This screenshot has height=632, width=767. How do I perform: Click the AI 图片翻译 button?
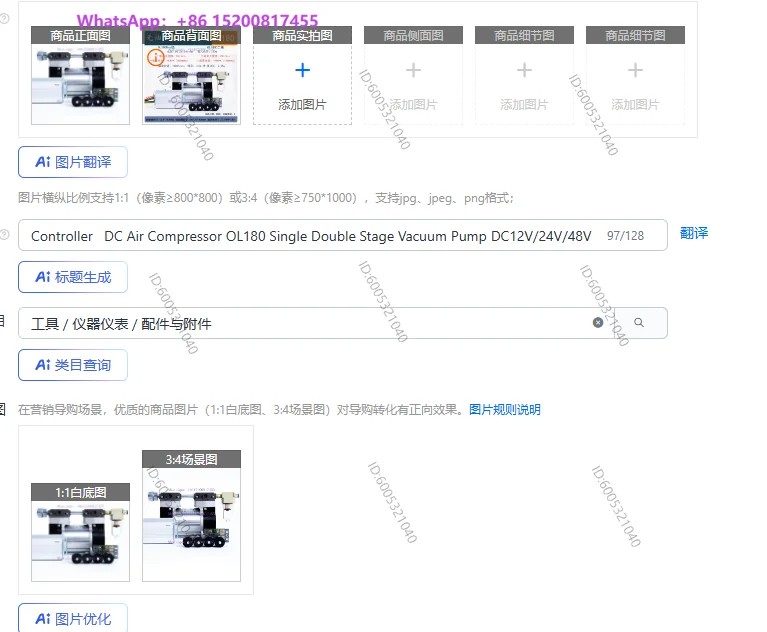tap(73, 162)
